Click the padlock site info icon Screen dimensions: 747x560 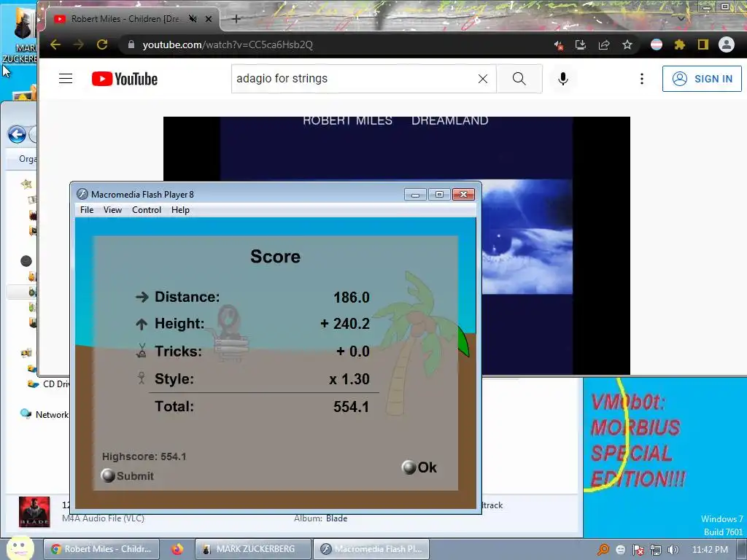tap(131, 44)
